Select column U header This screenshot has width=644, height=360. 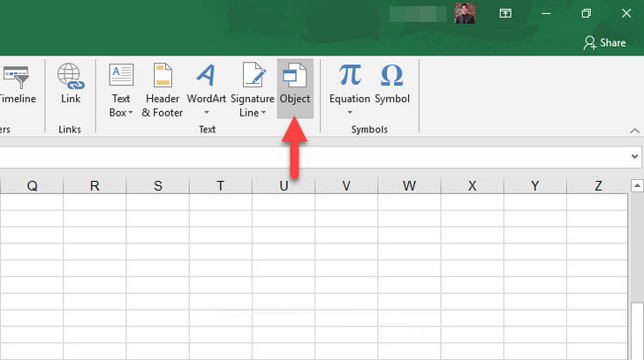(284, 186)
